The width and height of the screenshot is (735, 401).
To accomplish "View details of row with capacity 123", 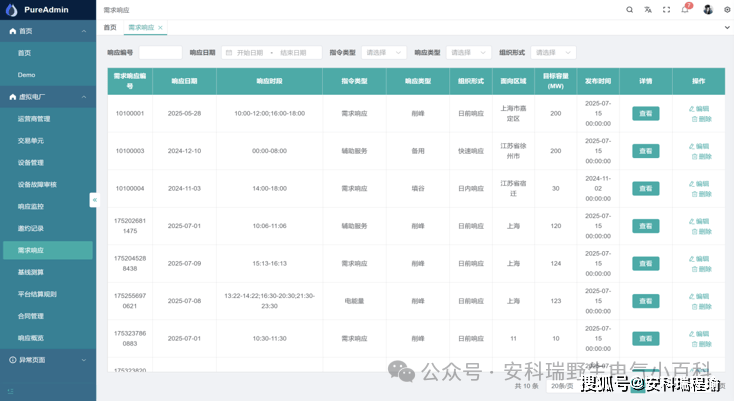I will pyautogui.click(x=645, y=301).
